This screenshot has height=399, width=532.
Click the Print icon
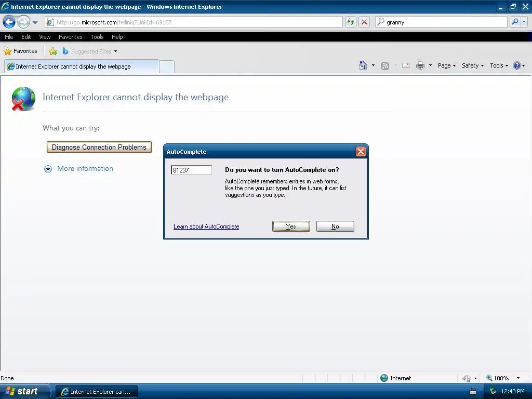click(x=420, y=65)
